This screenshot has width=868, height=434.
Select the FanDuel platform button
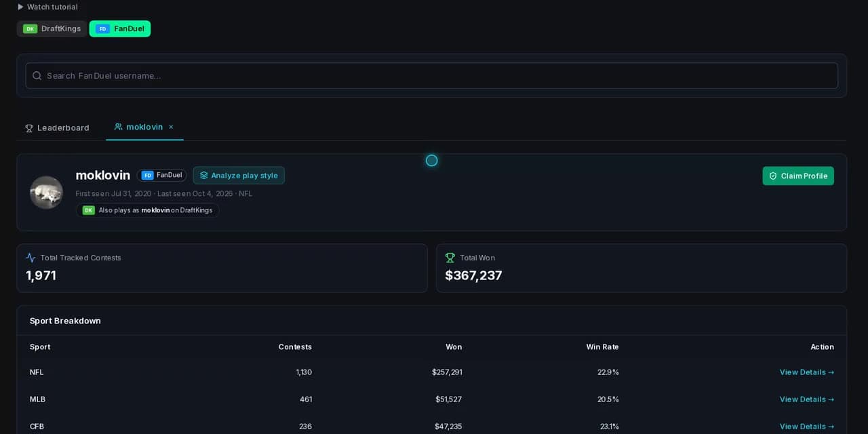pyautogui.click(x=120, y=28)
